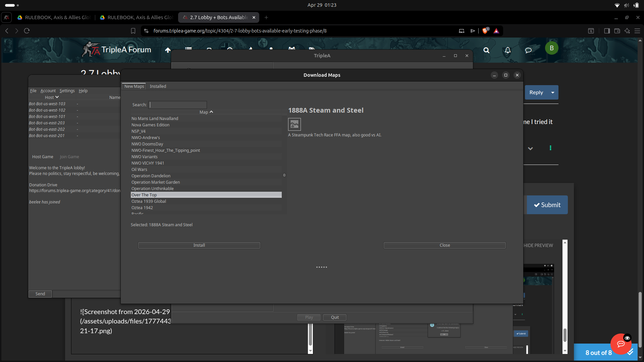Toggle HIDE PREVIEW in the forum editor
Screen dimensions: 644x362
pyautogui.click(x=538, y=245)
